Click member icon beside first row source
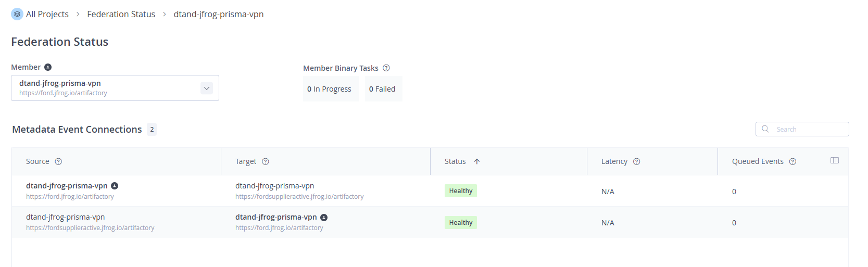The width and height of the screenshot is (868, 267). 115,186
